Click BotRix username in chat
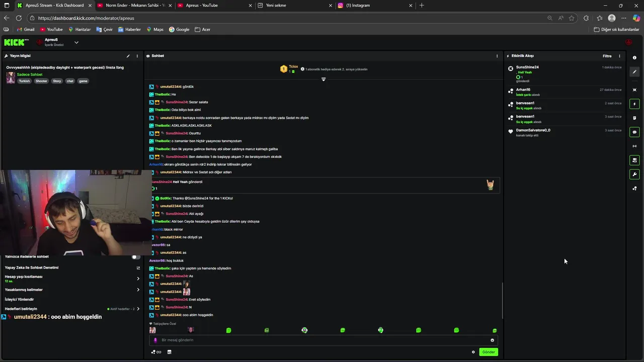The width and height of the screenshot is (644, 362). pos(166,198)
